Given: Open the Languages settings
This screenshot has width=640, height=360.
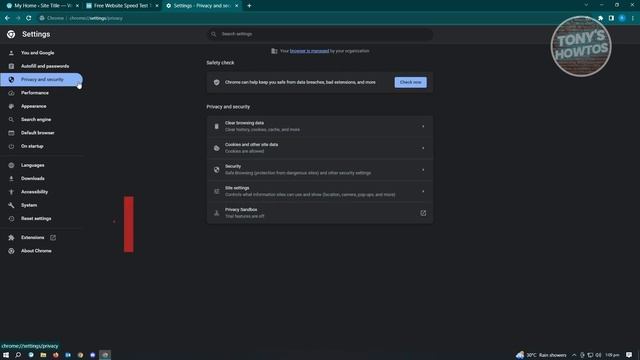Looking at the screenshot, I should pyautogui.click(x=33, y=165).
